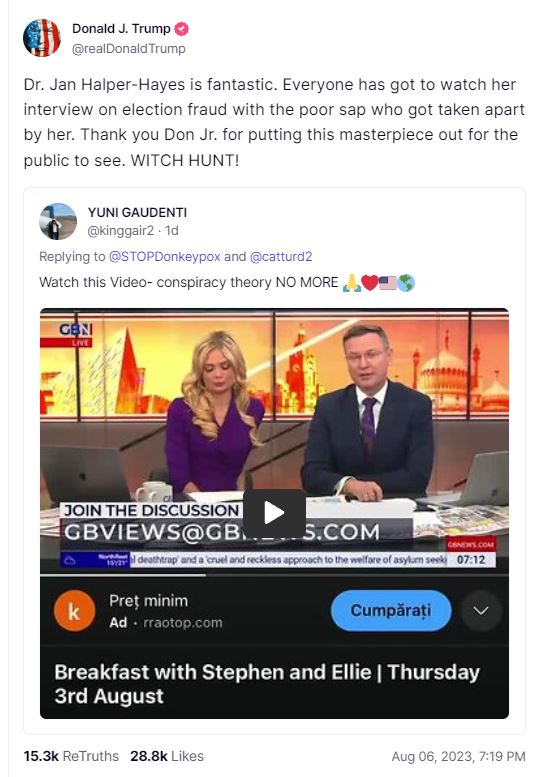Open YUNI GAUDENTI's profile avatar
The image size is (538, 777).
point(58,222)
